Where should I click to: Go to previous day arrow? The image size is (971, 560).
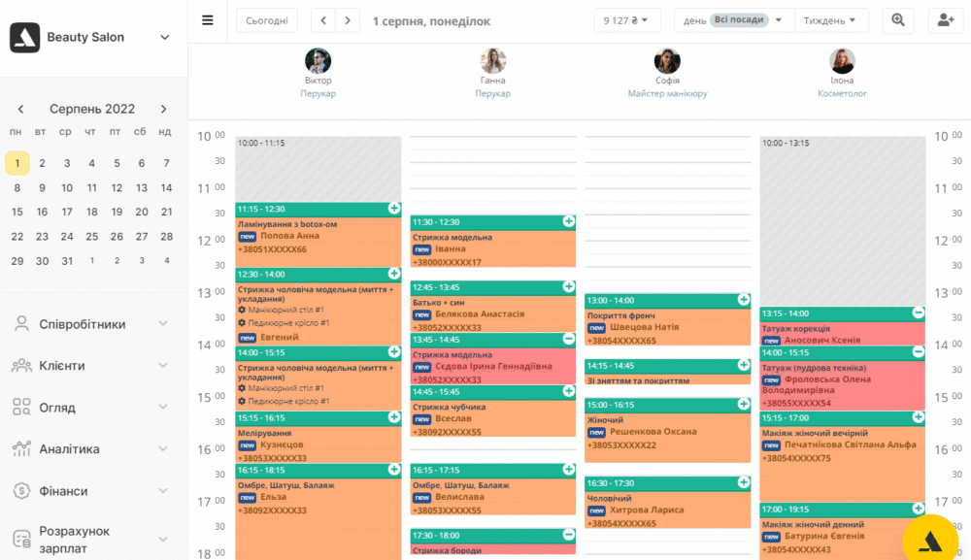(322, 20)
